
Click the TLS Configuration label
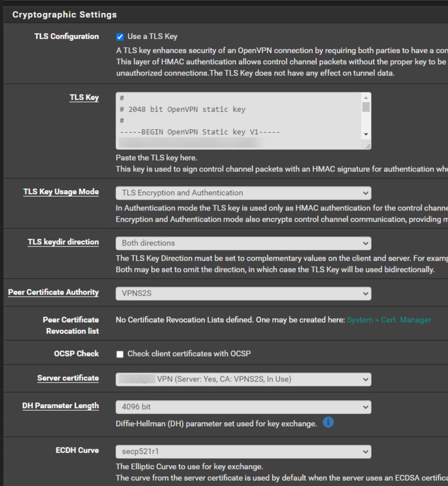67,37
